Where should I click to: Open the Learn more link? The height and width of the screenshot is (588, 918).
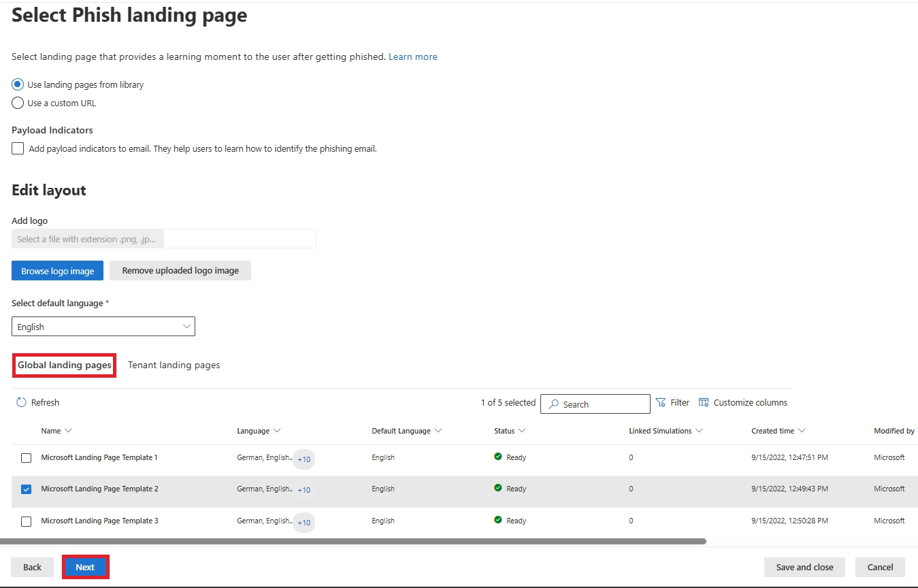[x=413, y=56]
